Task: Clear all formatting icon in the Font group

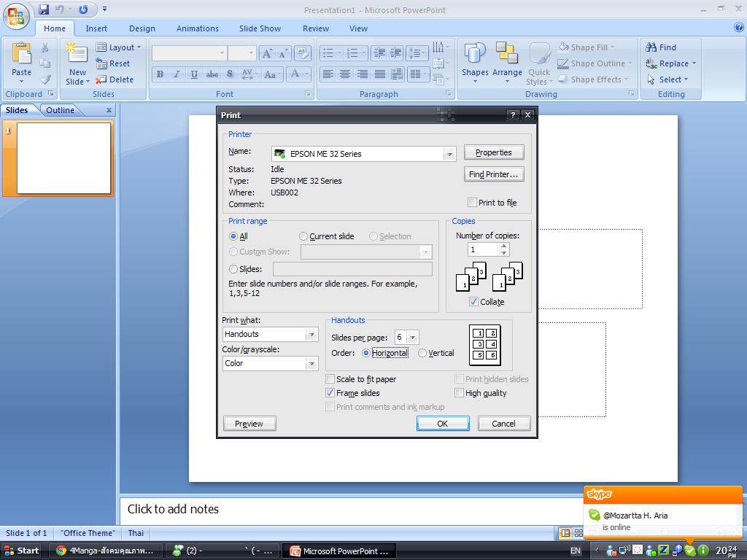Action: [302, 53]
